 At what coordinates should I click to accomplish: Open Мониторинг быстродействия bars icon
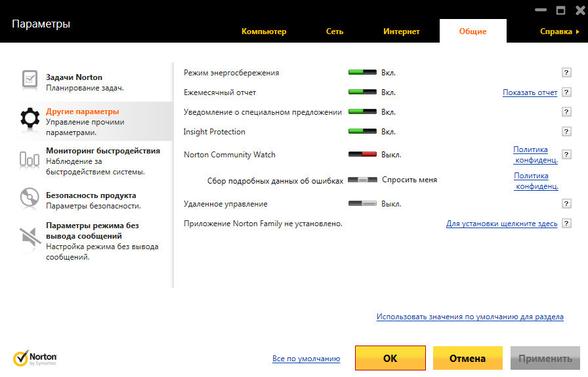(30, 158)
